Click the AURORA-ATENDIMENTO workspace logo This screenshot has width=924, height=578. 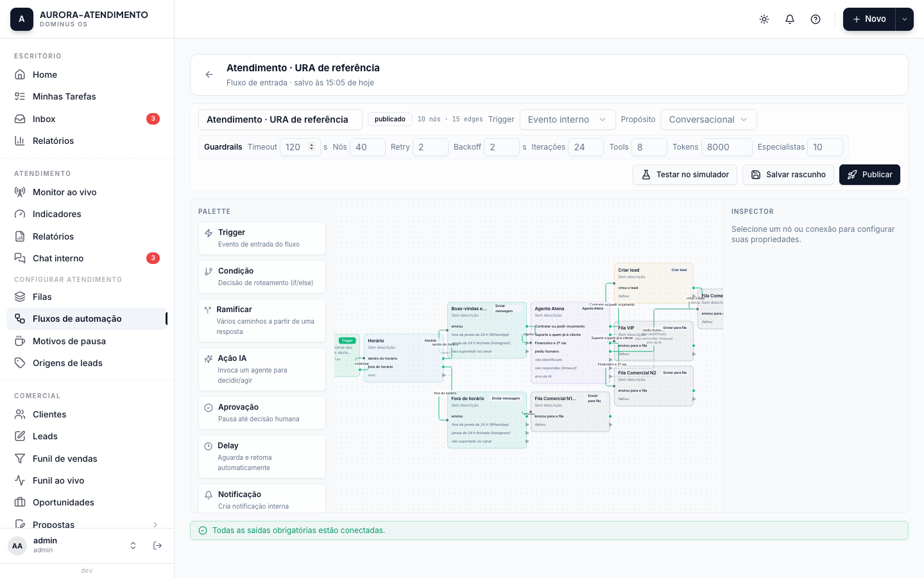22,19
